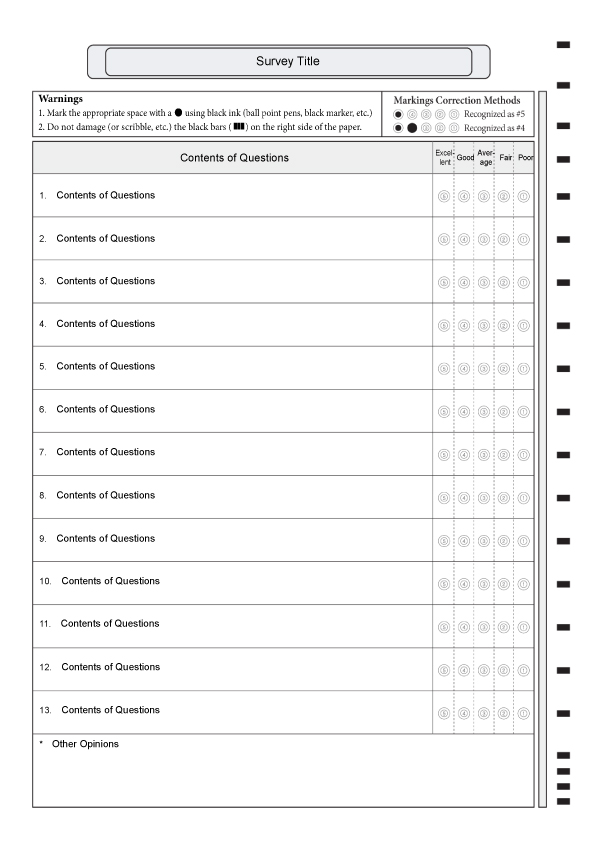Choose Average bubble for question 3
Viewport: 595px width, 842px height.
(x=484, y=282)
